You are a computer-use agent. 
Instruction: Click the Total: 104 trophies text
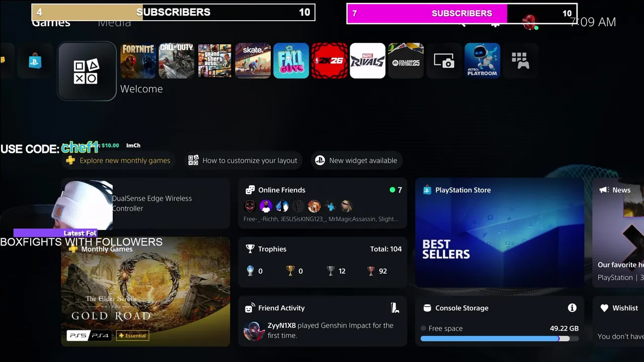386,249
